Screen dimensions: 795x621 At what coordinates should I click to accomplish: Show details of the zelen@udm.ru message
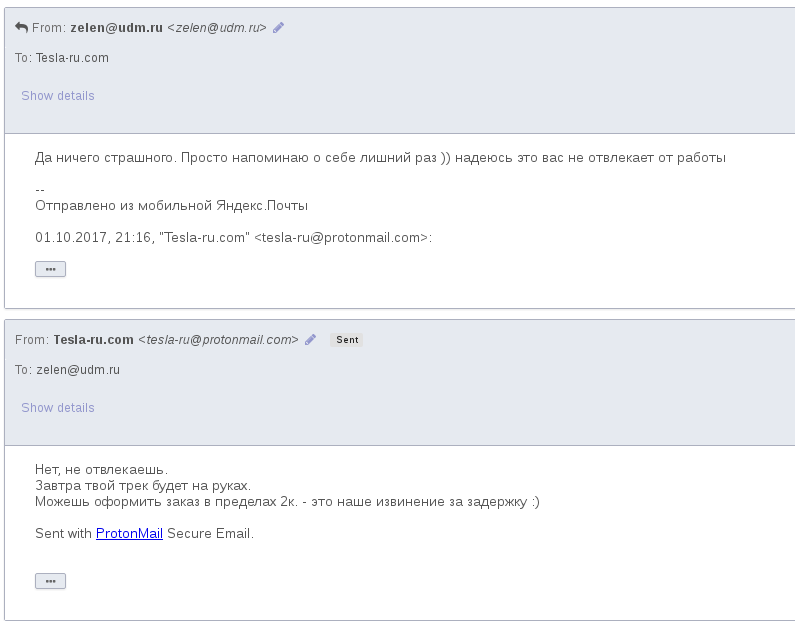point(58,96)
